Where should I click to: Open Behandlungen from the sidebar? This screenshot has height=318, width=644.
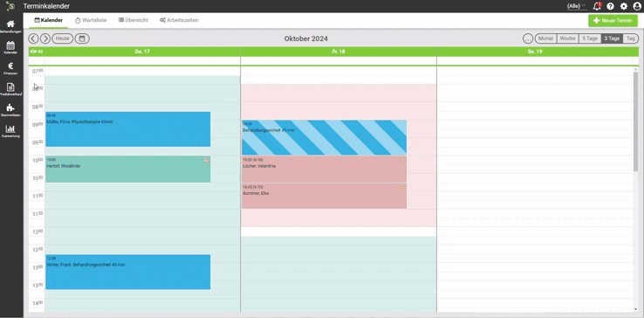coord(10,26)
